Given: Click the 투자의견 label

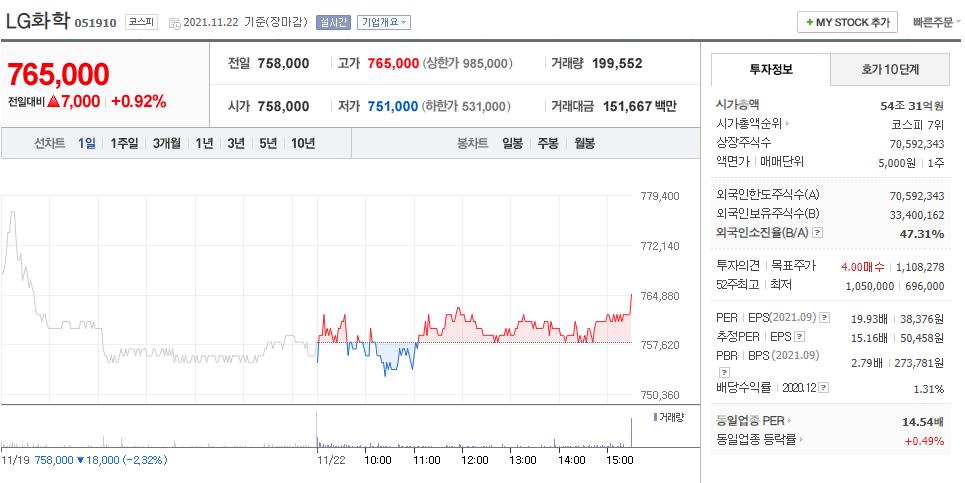Looking at the screenshot, I should pyautogui.click(x=738, y=266).
